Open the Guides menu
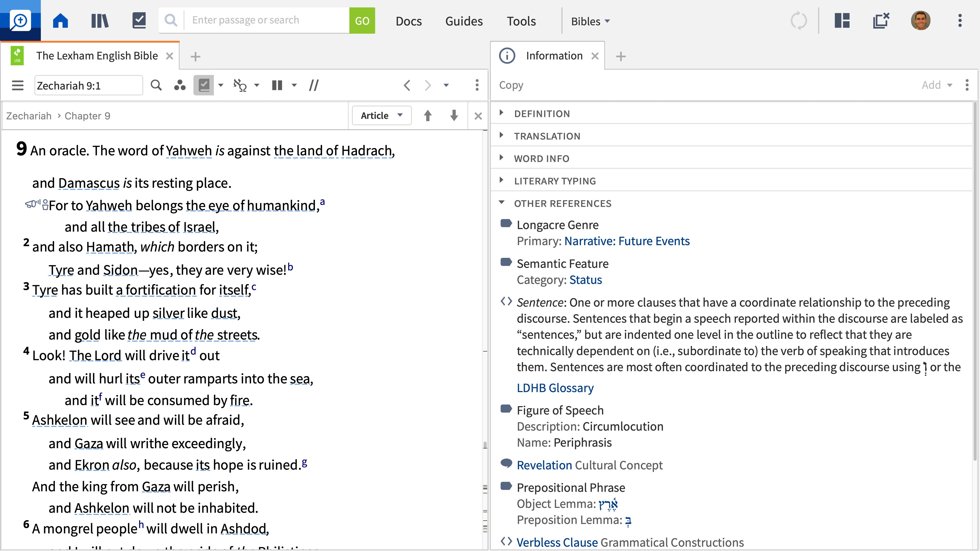 [464, 21]
